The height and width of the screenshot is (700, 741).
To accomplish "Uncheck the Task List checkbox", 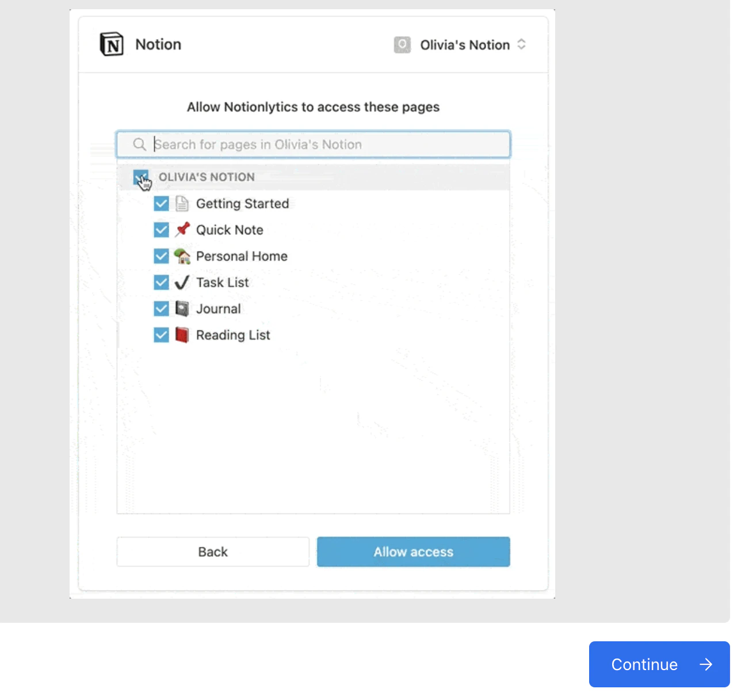I will pyautogui.click(x=161, y=282).
